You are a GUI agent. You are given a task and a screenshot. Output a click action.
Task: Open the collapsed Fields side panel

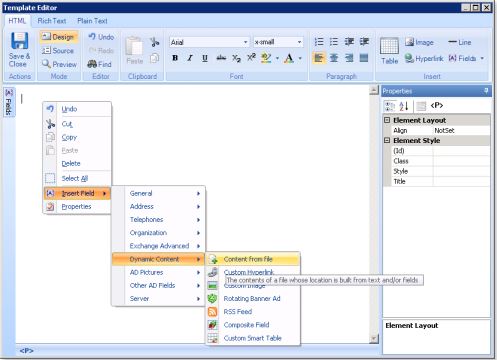[9, 102]
